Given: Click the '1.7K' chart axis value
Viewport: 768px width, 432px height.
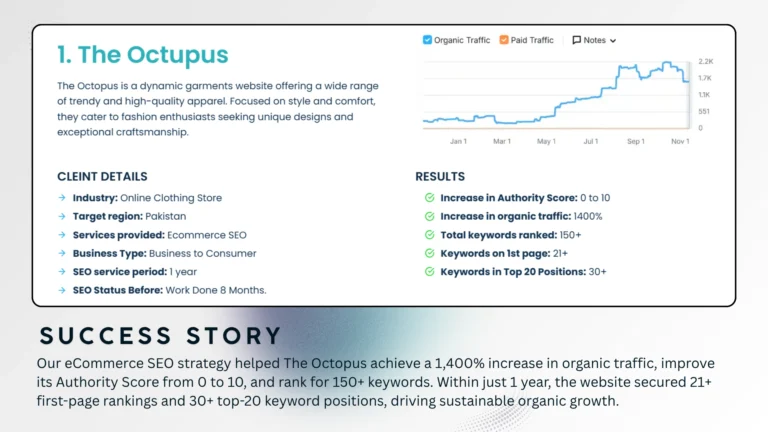Looking at the screenshot, I should pyautogui.click(x=705, y=78).
